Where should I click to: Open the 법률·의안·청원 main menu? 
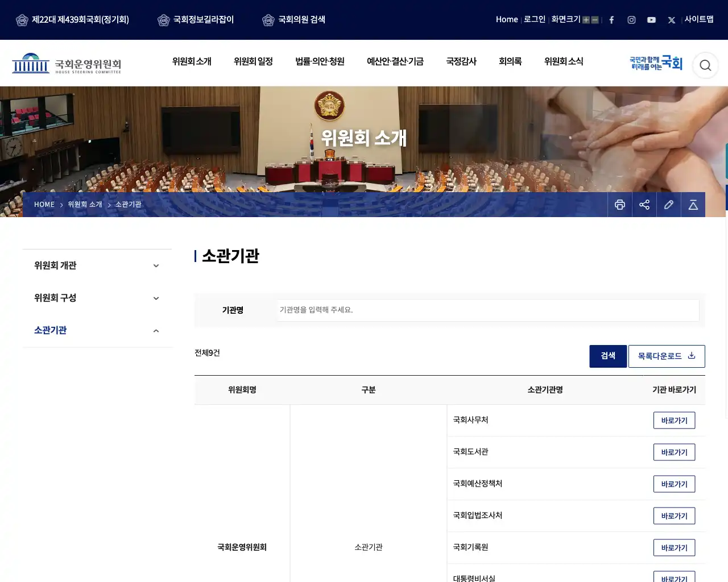click(320, 61)
